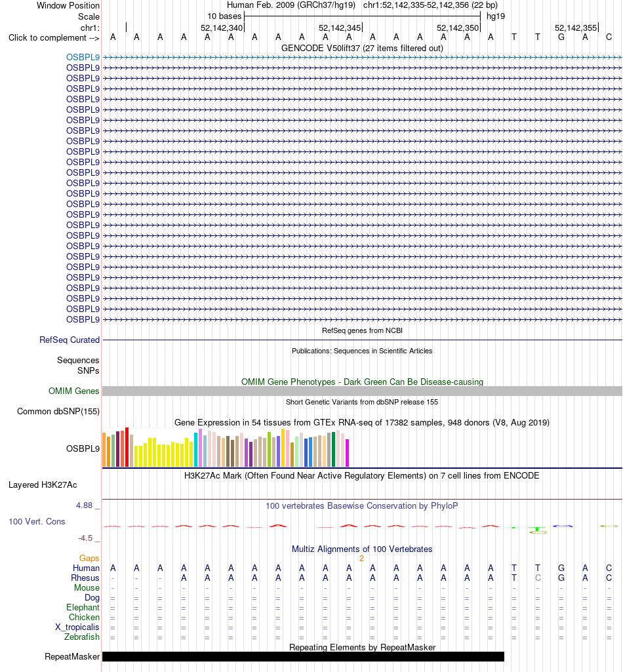
Task: Open 'Short Genetic Variants from dbSNP release 155' title
Action: click(x=362, y=402)
